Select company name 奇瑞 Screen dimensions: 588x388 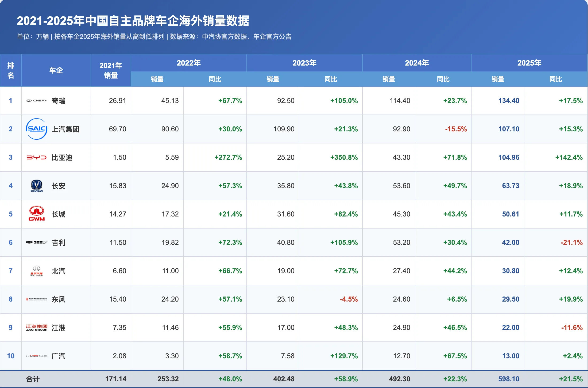[x=59, y=101]
